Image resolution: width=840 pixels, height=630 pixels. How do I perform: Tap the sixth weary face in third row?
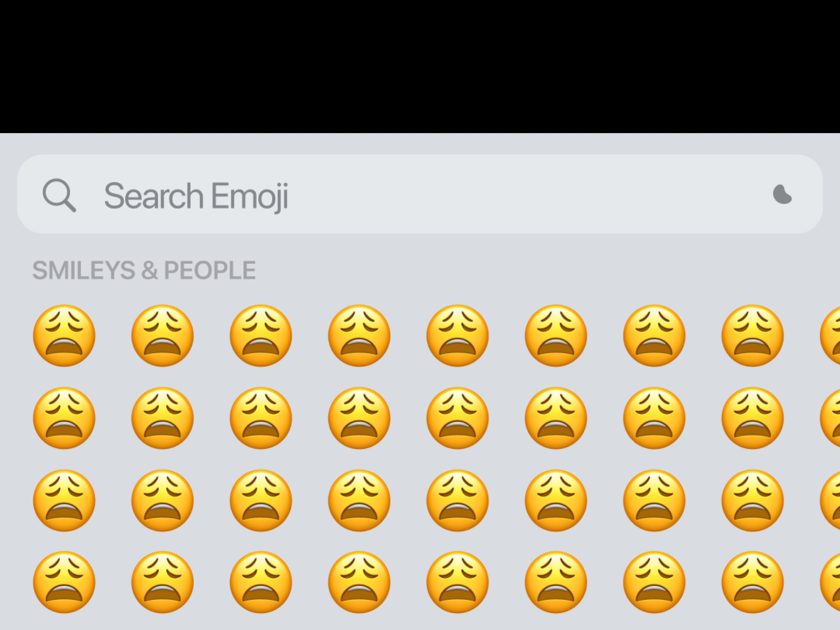pyautogui.click(x=556, y=501)
